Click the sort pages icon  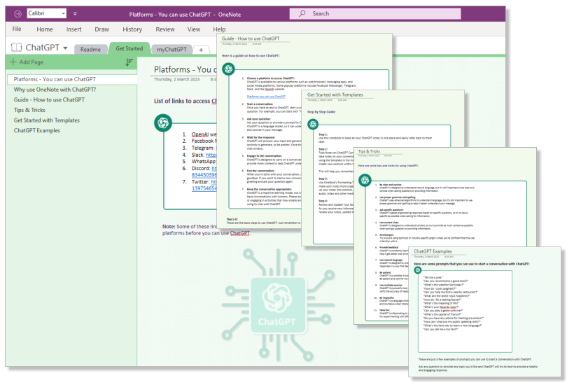[x=129, y=62]
